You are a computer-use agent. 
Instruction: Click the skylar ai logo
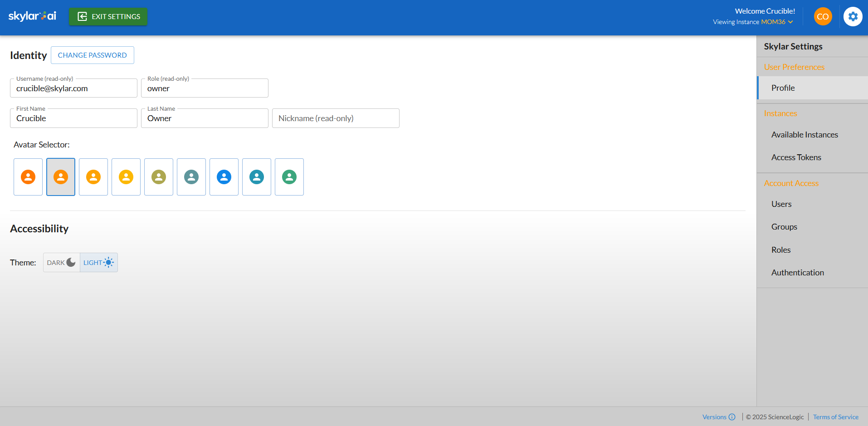coord(32,16)
